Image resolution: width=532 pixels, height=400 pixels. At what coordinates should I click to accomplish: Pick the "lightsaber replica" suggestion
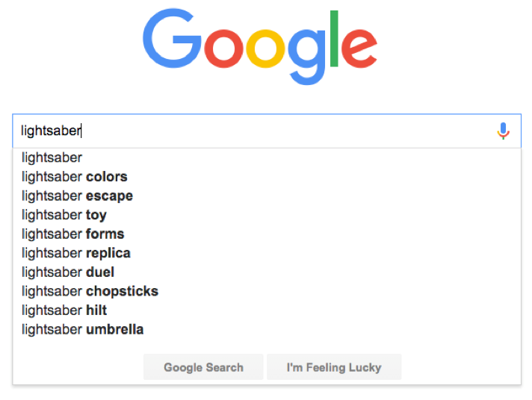point(76,253)
